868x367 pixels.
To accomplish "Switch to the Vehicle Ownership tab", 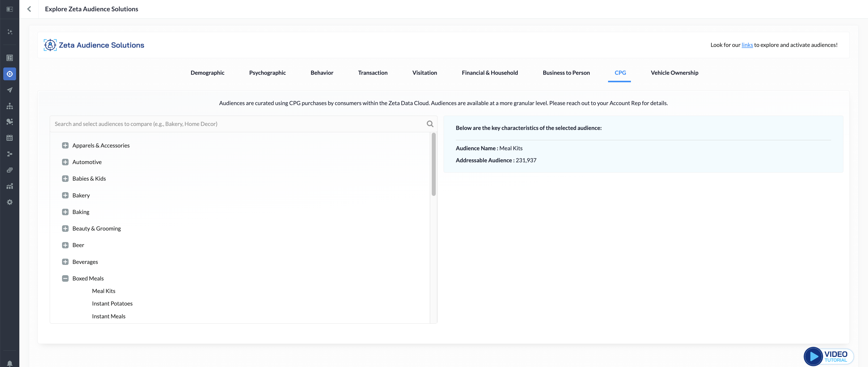I will 674,73.
